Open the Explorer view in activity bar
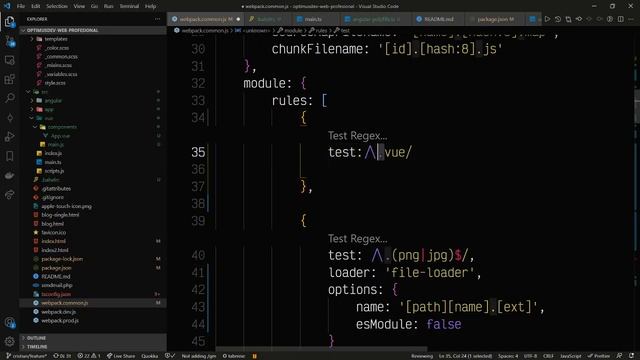Screen dimensions: 640x360 pyautogui.click(x=9, y=21)
